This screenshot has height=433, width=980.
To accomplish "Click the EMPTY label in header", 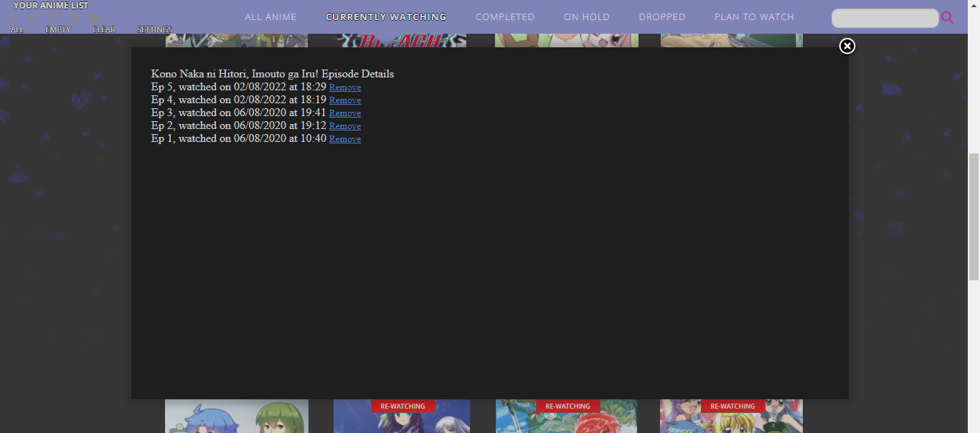I will (58, 29).
